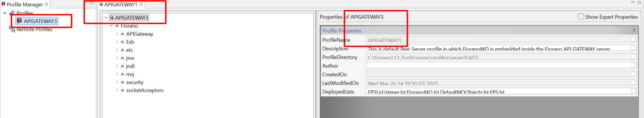Collapse the Profile Properties section
The width and height of the screenshot is (644, 118).
634,30
